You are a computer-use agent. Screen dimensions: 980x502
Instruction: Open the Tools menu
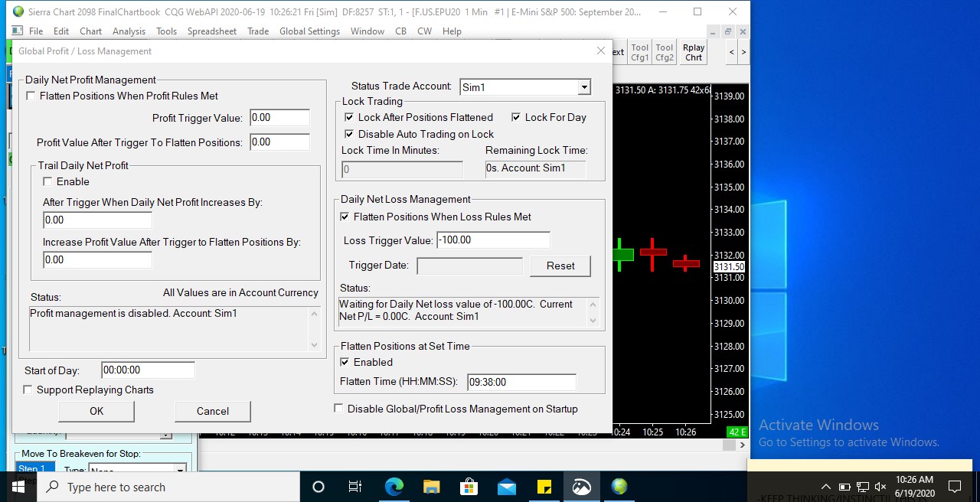[x=166, y=31]
